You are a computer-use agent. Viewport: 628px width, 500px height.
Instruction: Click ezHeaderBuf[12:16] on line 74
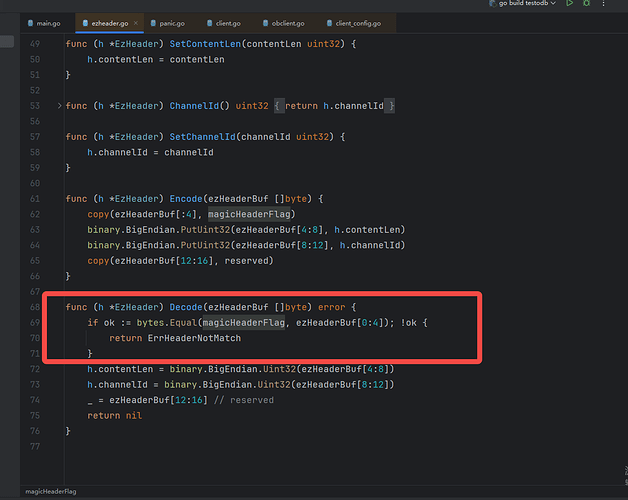point(158,400)
